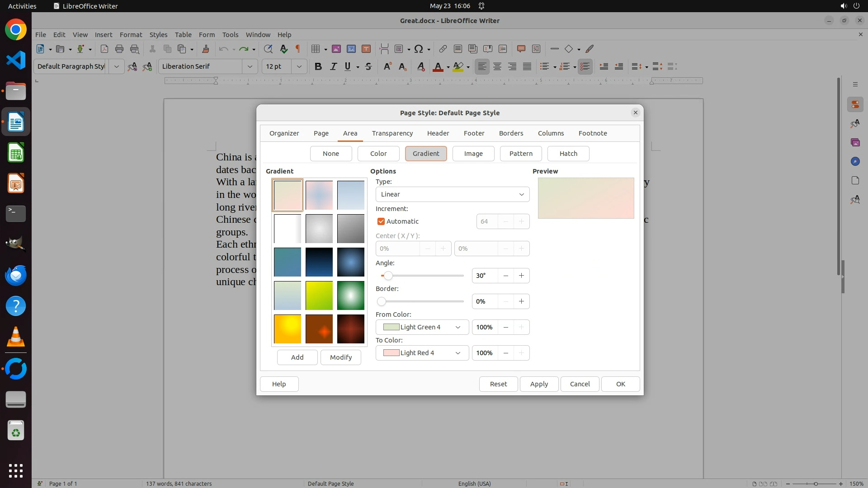Toggle formatting marks pilcrow icon
Screen dimensions: 868x488
(298, 49)
